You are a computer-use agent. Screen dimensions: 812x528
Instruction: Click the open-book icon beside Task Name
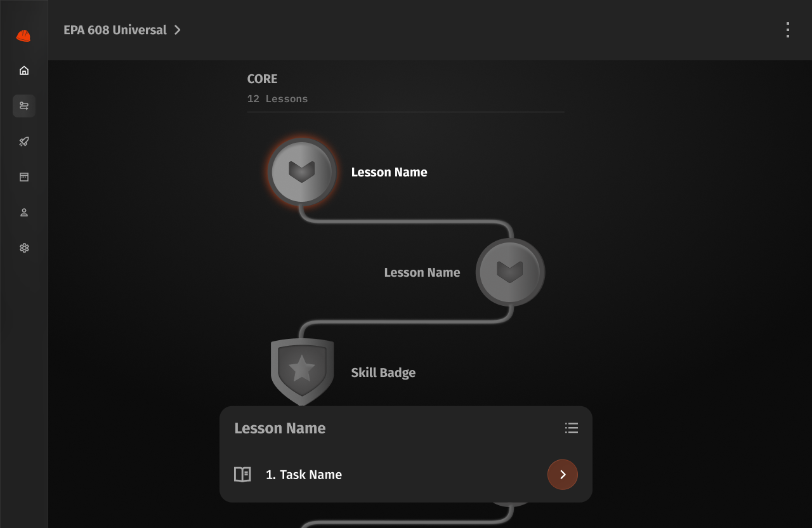[242, 475]
